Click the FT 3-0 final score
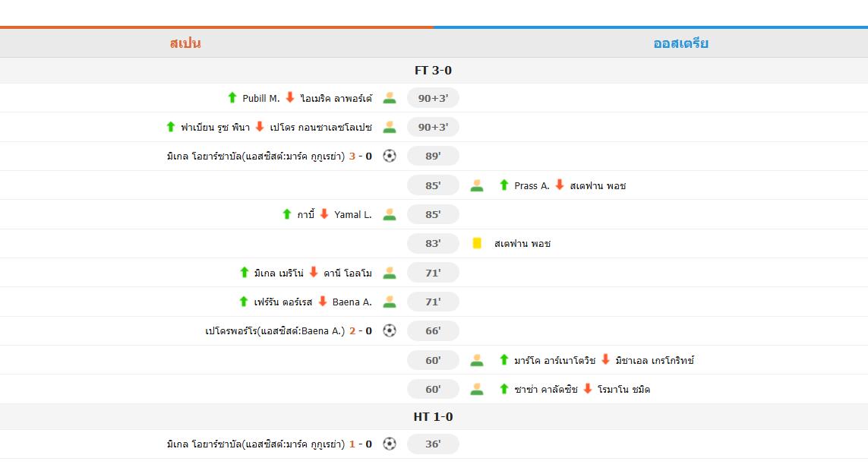The height and width of the screenshot is (471, 868). (433, 71)
